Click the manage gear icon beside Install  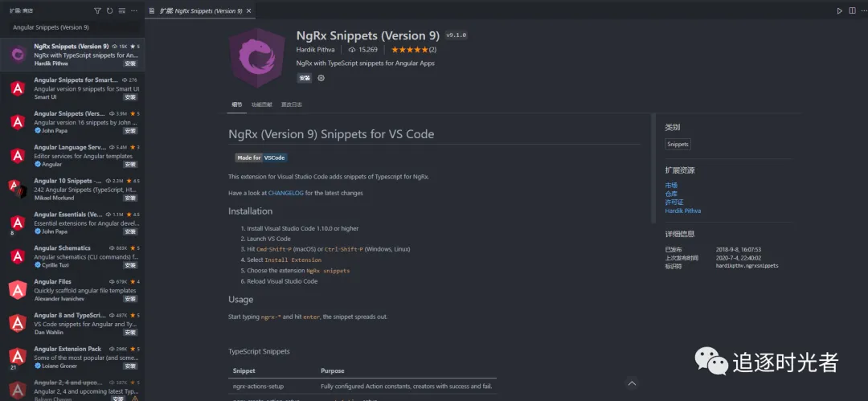(x=321, y=78)
